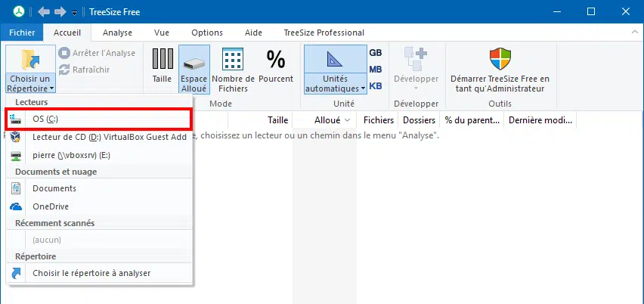
Task: Click the VirtualBox CD drive icon
Action: coord(15,137)
